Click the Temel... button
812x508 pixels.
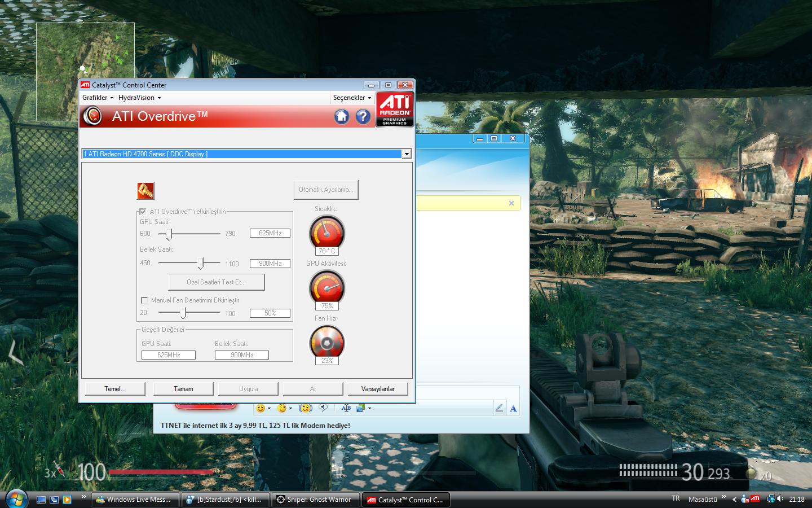pos(115,389)
